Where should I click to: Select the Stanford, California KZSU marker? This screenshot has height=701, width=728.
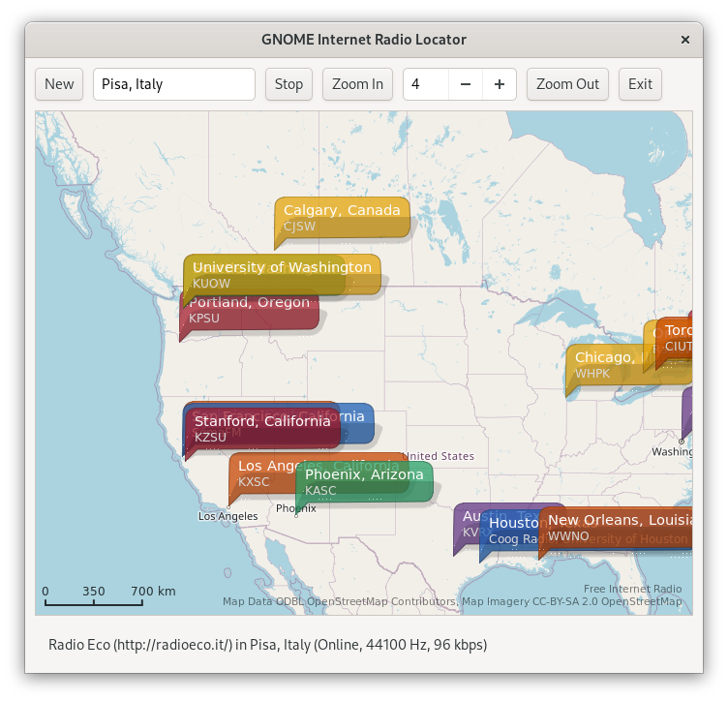(x=262, y=429)
